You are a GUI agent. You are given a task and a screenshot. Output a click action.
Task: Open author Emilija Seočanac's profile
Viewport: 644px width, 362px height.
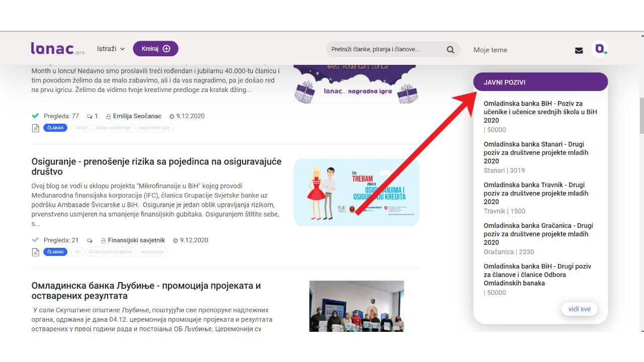(137, 116)
